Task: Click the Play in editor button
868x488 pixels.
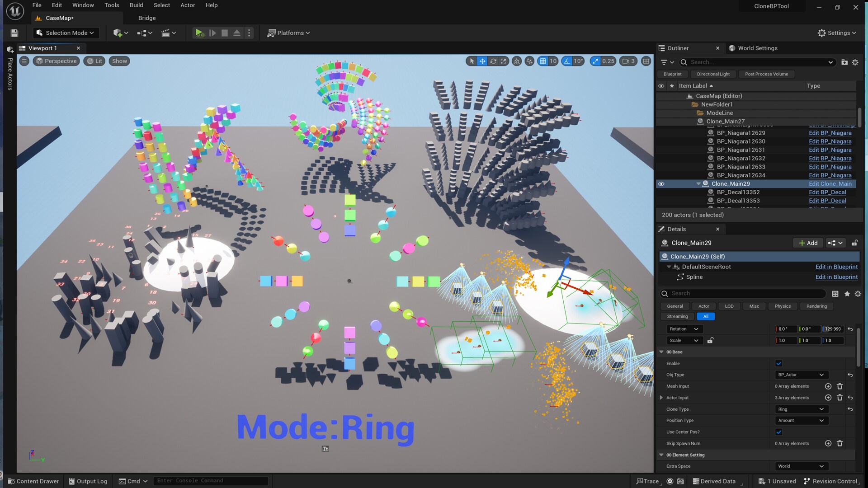Action: pos(199,33)
